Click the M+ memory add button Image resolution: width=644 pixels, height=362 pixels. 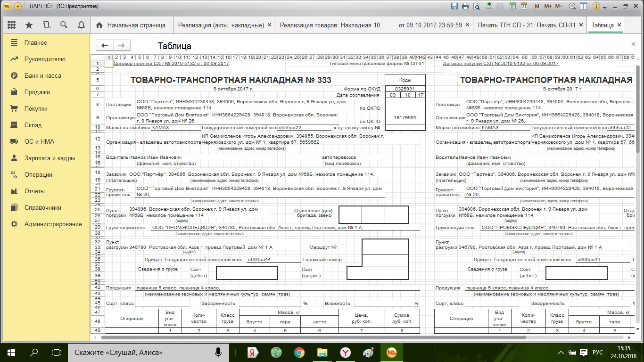[548, 7]
